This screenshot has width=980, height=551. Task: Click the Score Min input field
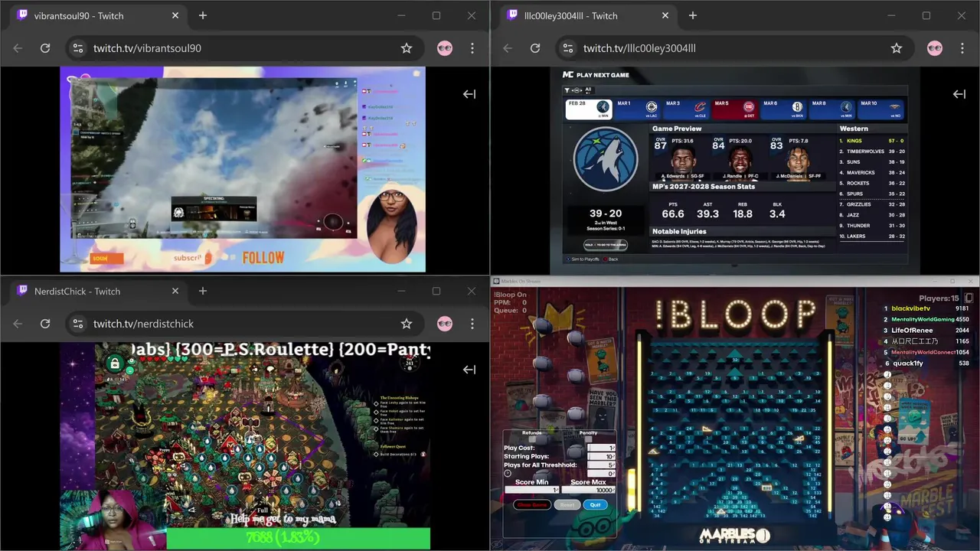(x=532, y=490)
